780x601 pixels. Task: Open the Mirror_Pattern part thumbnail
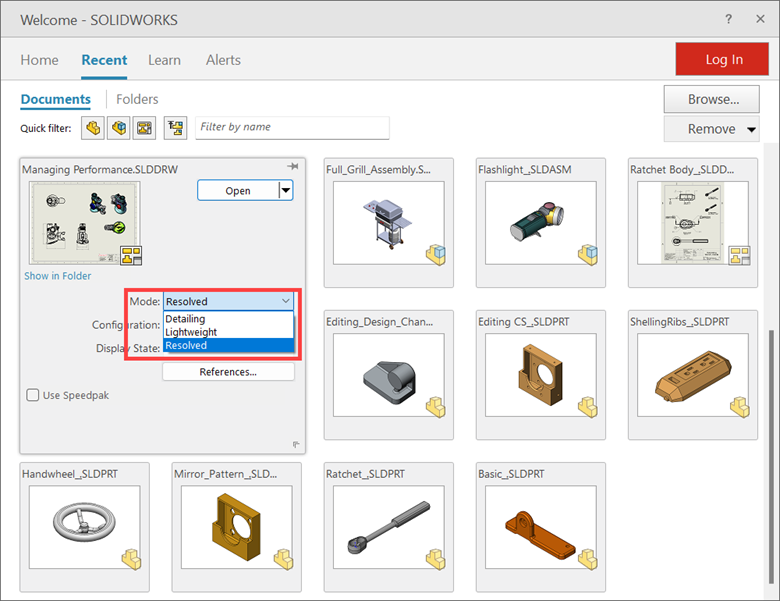point(236,527)
